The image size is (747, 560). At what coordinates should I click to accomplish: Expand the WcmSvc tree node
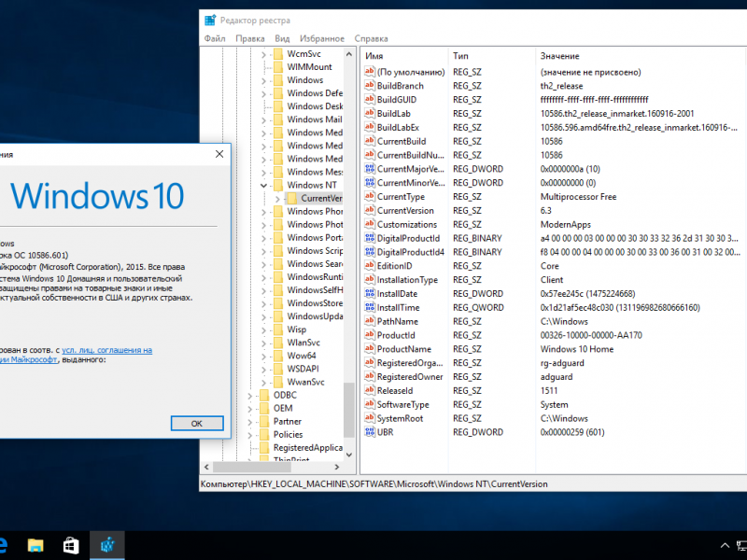pos(263,54)
